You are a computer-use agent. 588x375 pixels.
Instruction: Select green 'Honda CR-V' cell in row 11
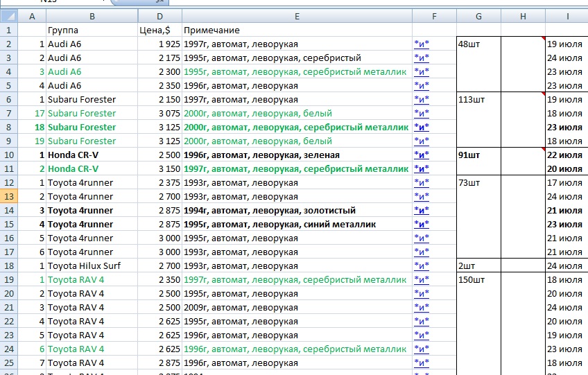point(92,168)
